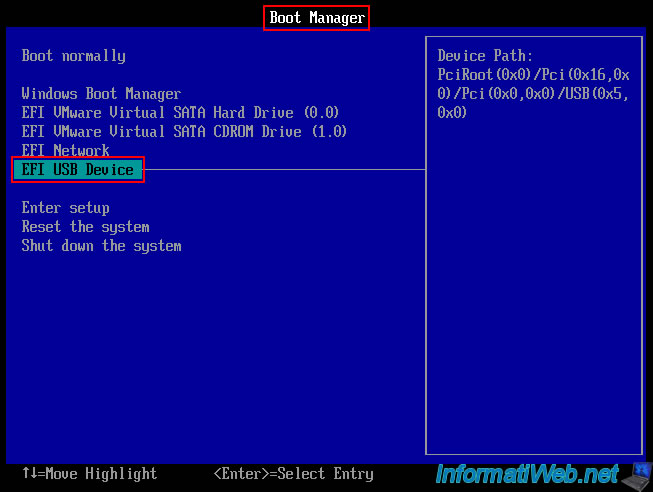Select the Boot normally entry

click(x=73, y=56)
